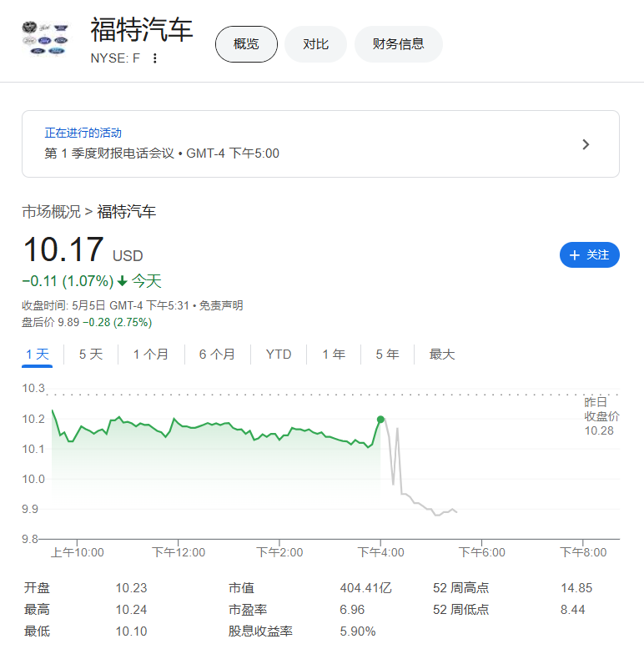Screen dimensions: 644x649
Task: Click the 52 周高点 value 14.85
Action: (x=576, y=588)
